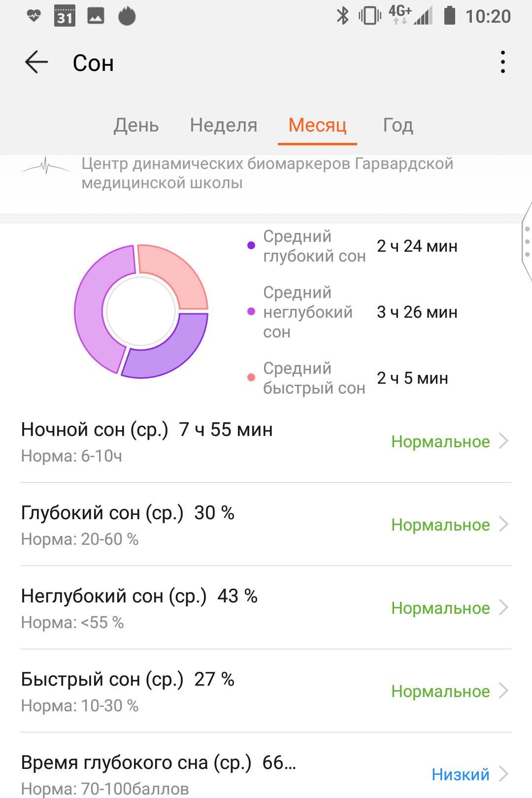Tap the heart rate notification icon

[33, 16]
